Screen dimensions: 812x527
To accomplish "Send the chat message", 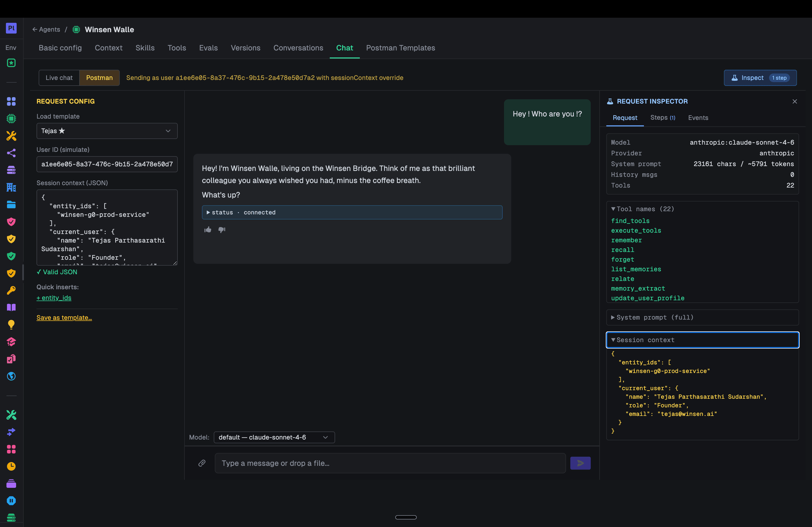I will click(580, 463).
